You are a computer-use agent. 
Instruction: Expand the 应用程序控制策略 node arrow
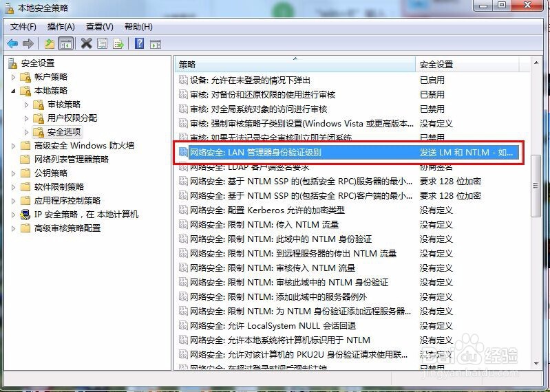(x=13, y=201)
